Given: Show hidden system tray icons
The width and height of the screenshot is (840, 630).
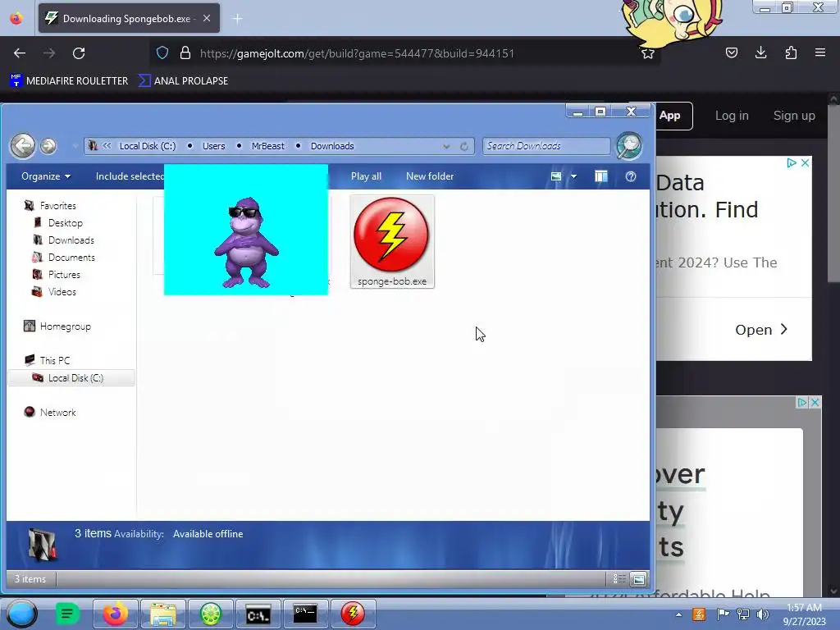Looking at the screenshot, I should point(678,614).
